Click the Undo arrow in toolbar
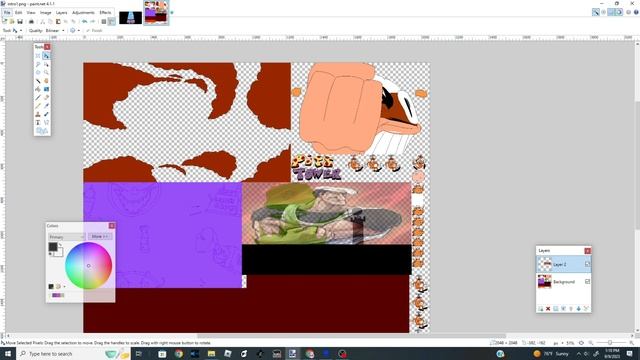This screenshot has width=640, height=360. (x=84, y=21)
